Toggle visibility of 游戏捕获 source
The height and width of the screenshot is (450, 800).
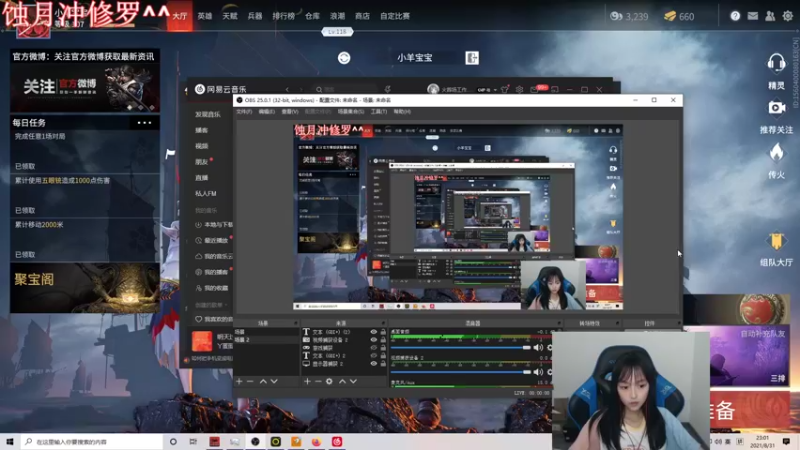(x=373, y=347)
